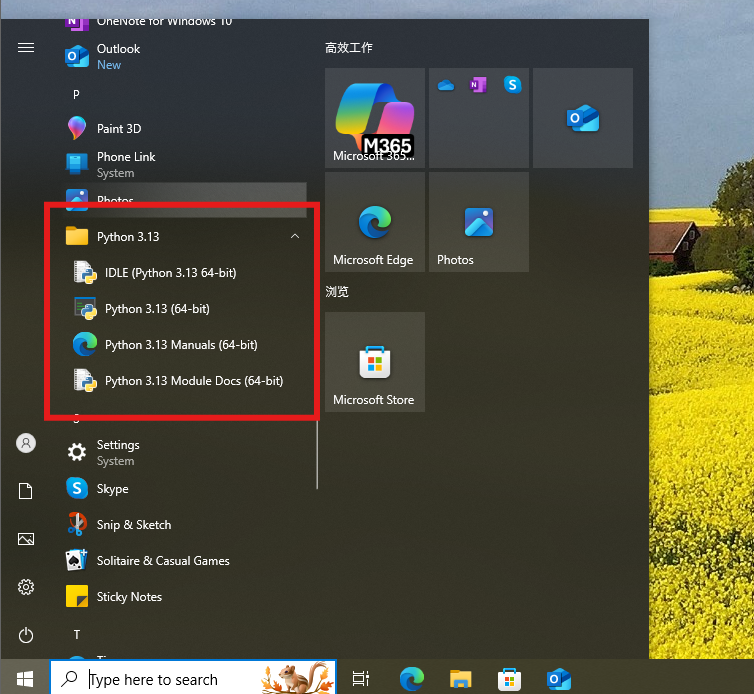Open Python 3.13 Module Docs
The height and width of the screenshot is (694, 754).
(x=193, y=381)
